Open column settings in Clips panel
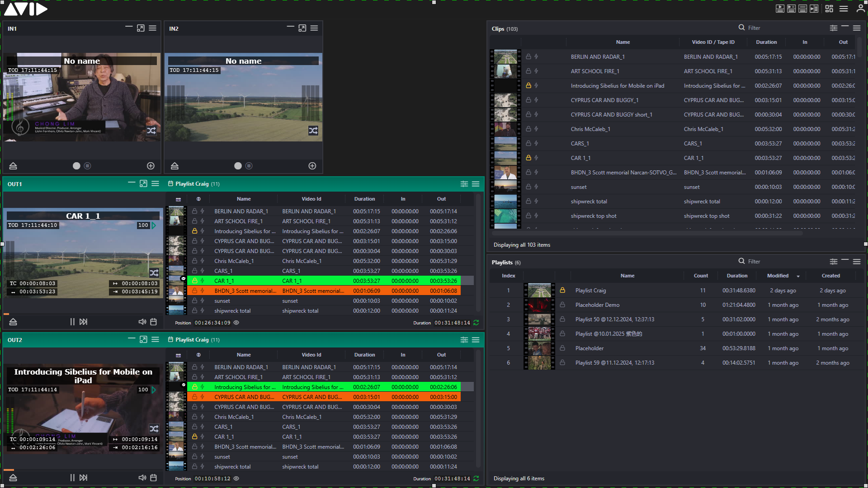Image resolution: width=868 pixels, height=488 pixels. 834,28
